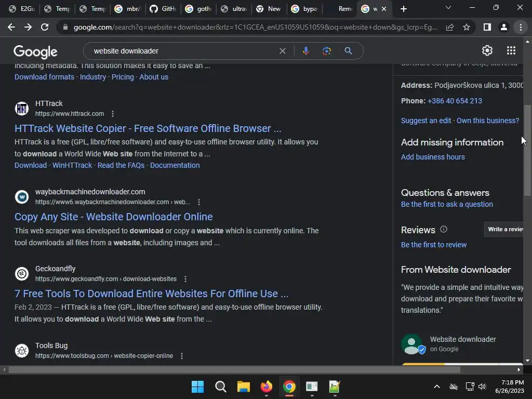Click Be the first to review
The image size is (532, 399).
[434, 245]
